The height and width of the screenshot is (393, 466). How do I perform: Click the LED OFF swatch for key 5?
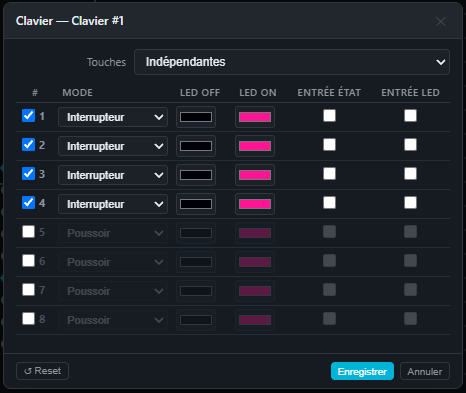(196, 233)
